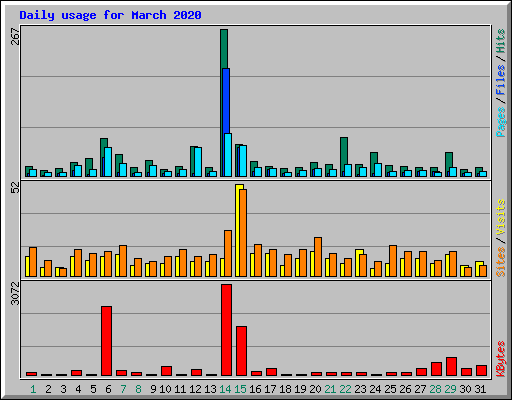This screenshot has height=400, width=512.
Task: Click the orange Sites bar for day 14
Action: (x=228, y=253)
